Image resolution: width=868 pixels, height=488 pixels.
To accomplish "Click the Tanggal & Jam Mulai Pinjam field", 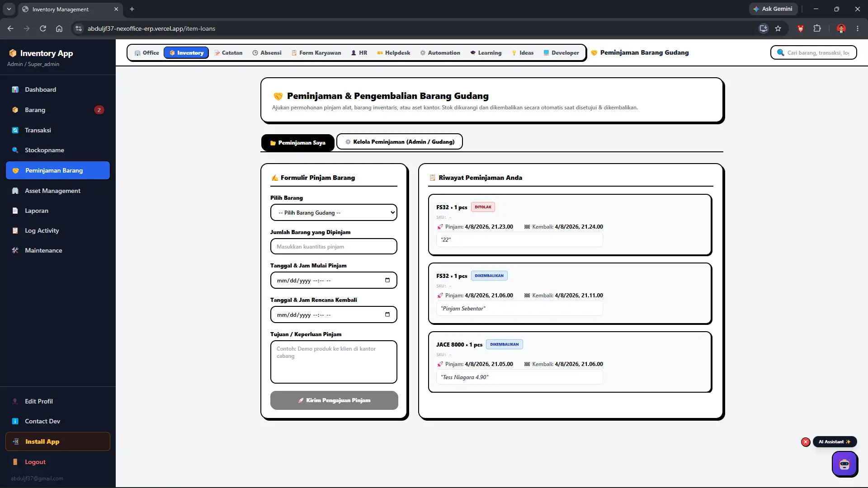I will pyautogui.click(x=334, y=281).
